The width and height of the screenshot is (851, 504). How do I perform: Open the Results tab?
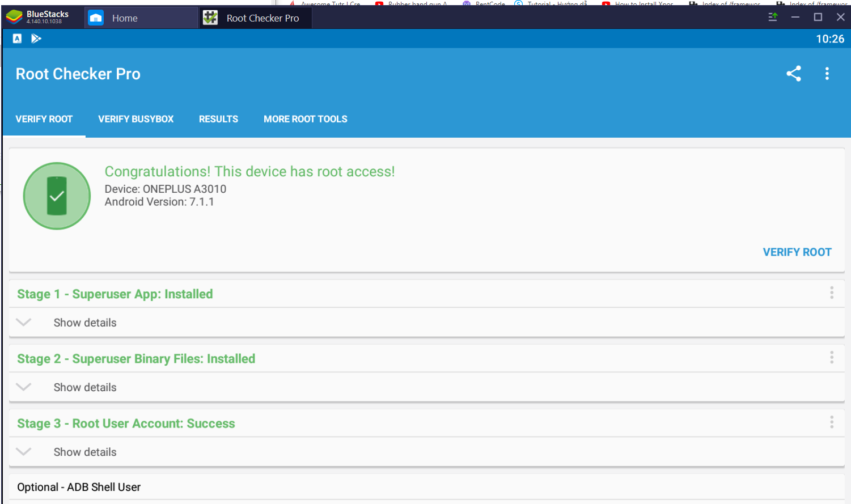(218, 119)
